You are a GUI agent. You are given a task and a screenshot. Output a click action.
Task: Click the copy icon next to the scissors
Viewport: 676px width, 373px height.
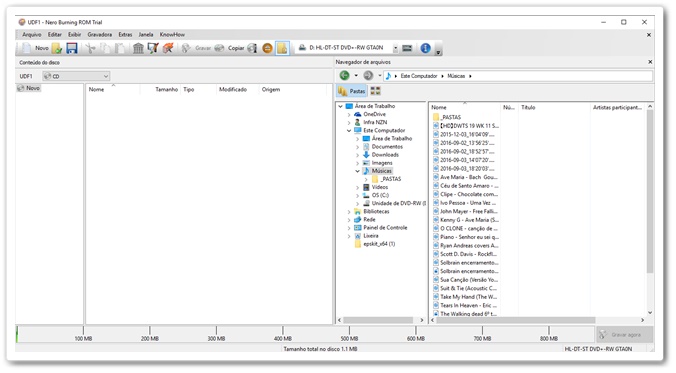[105, 48]
